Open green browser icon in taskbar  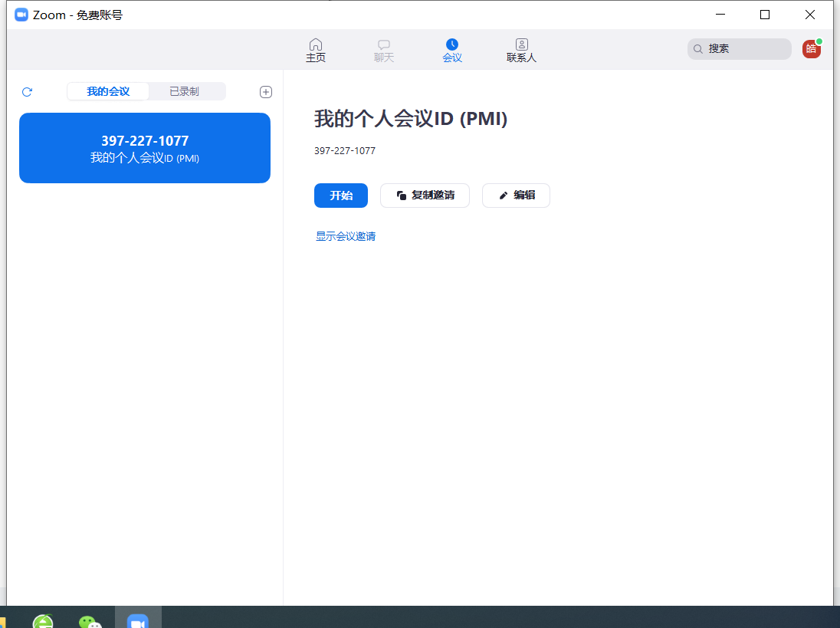click(44, 622)
